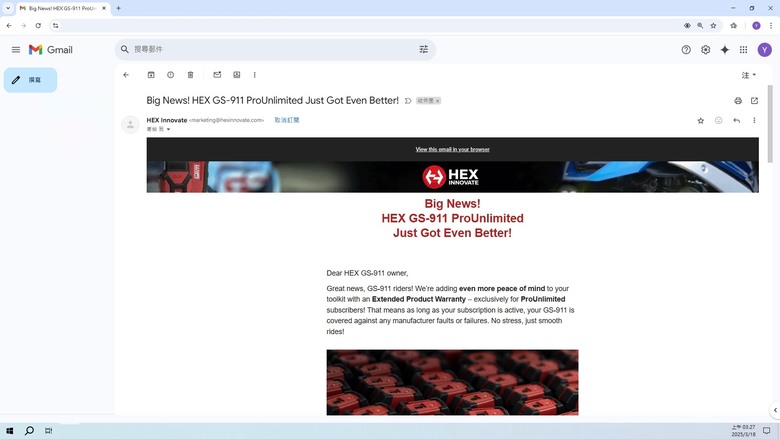The image size is (780, 439).
Task: Unsubscribe from HEX Innovate emails
Action: pos(287,120)
